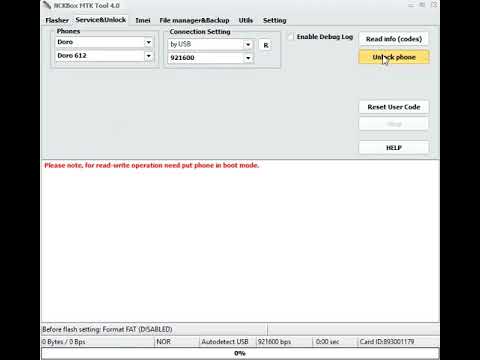This screenshot has height=360, width=480.
Task: Click the 0 Bytes / 0 Bps status
Action: [x=63, y=342]
